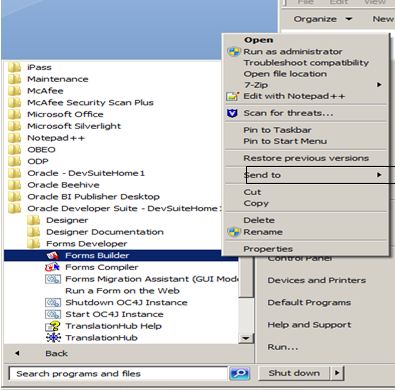The width and height of the screenshot is (395, 390).
Task: Click the McAfee Security Scan Plus folder icon
Action: (x=15, y=102)
